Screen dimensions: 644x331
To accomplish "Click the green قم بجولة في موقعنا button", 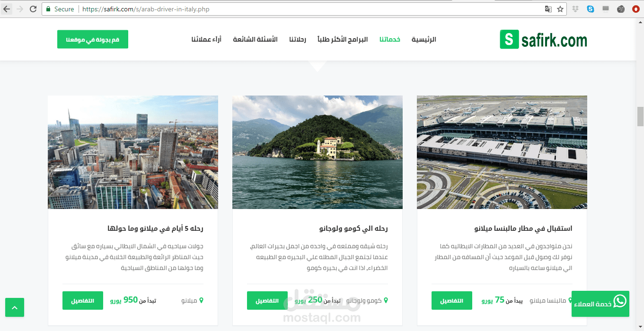I will (x=93, y=39).
